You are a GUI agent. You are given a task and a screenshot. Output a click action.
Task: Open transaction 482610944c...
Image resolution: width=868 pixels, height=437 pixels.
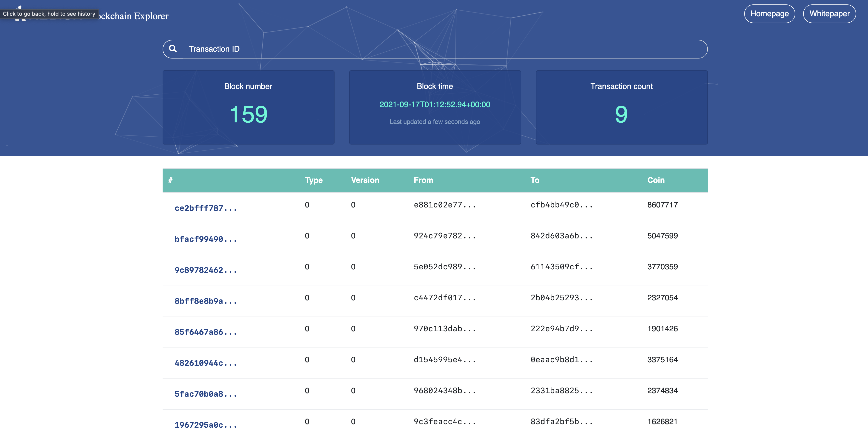(x=206, y=363)
